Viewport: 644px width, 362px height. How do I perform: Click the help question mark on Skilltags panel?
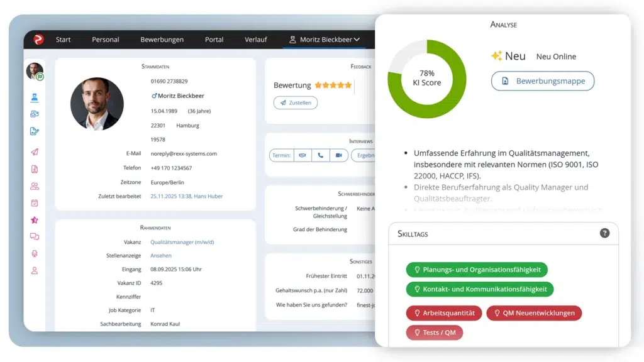pos(604,233)
